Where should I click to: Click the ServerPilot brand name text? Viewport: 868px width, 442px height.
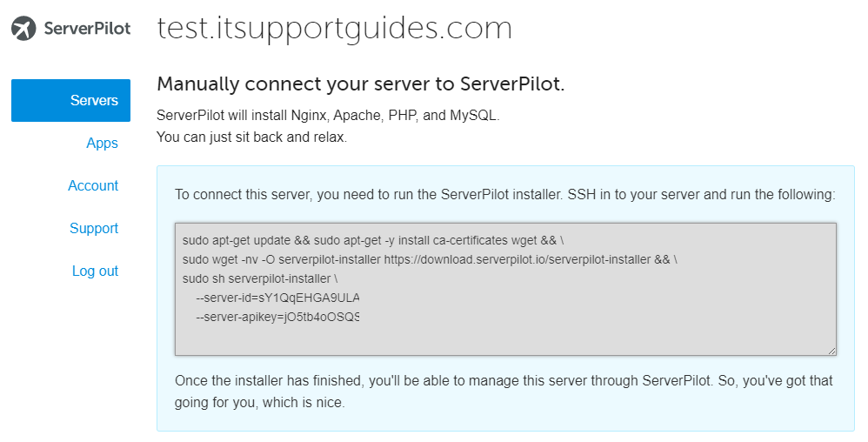pyautogui.click(x=88, y=28)
